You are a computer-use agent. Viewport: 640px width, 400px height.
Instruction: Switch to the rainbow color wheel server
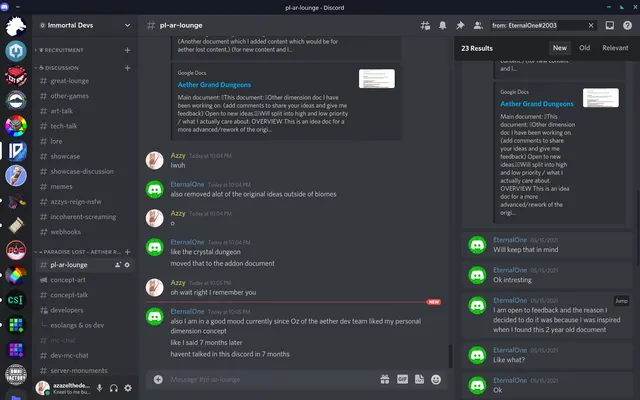pos(16,125)
